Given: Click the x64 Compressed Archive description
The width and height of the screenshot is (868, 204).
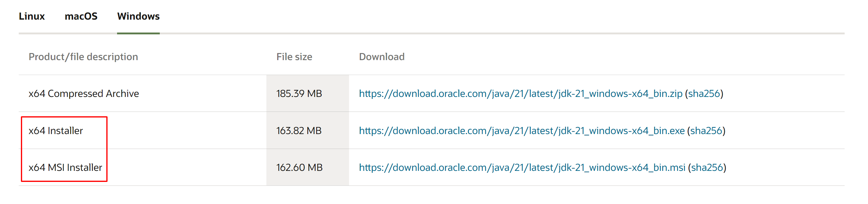Looking at the screenshot, I should (84, 94).
